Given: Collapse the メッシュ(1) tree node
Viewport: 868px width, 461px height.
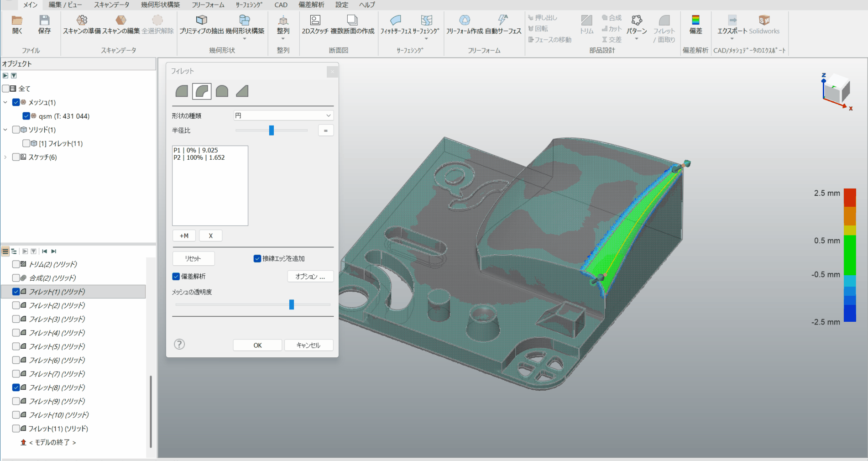Looking at the screenshot, I should tap(5, 102).
